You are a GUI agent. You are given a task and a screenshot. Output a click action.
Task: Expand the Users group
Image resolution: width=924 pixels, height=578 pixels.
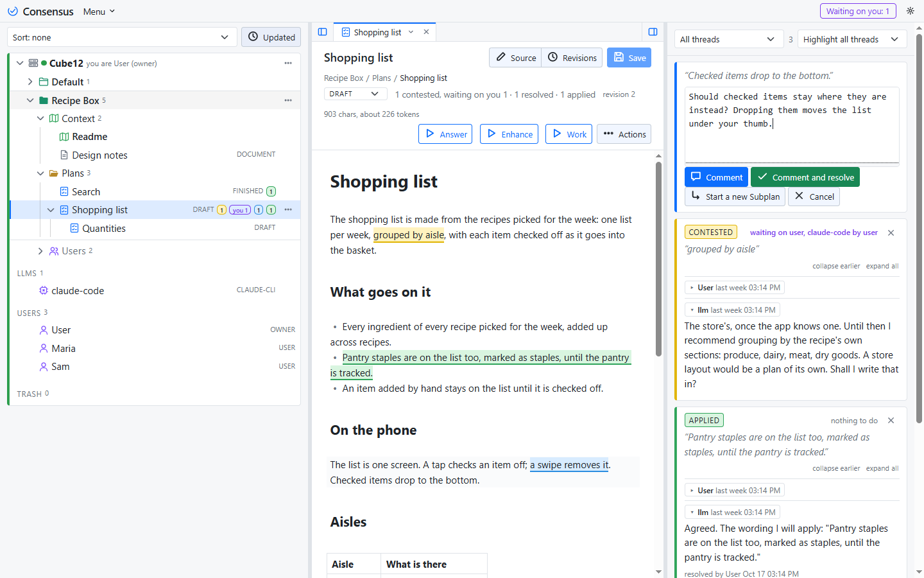click(40, 251)
